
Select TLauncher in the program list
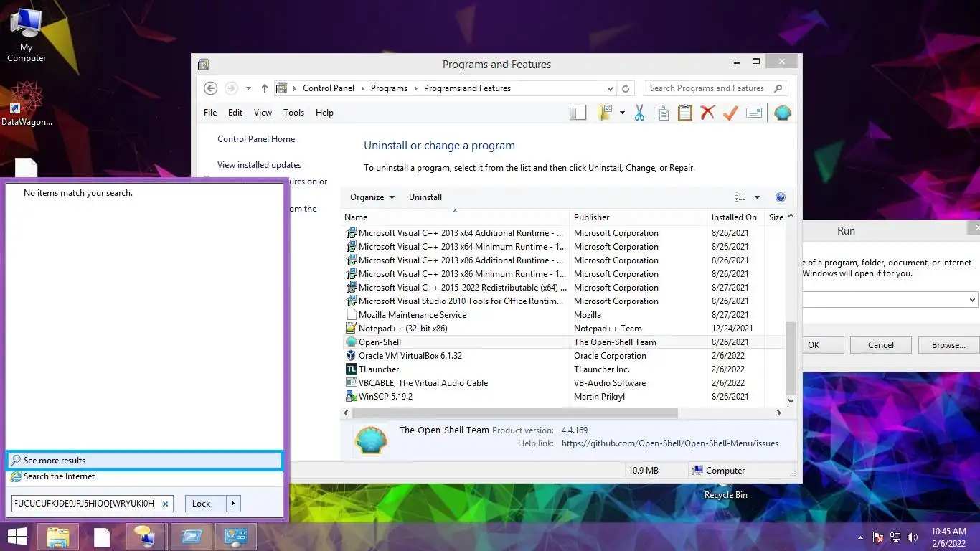coord(563,369)
